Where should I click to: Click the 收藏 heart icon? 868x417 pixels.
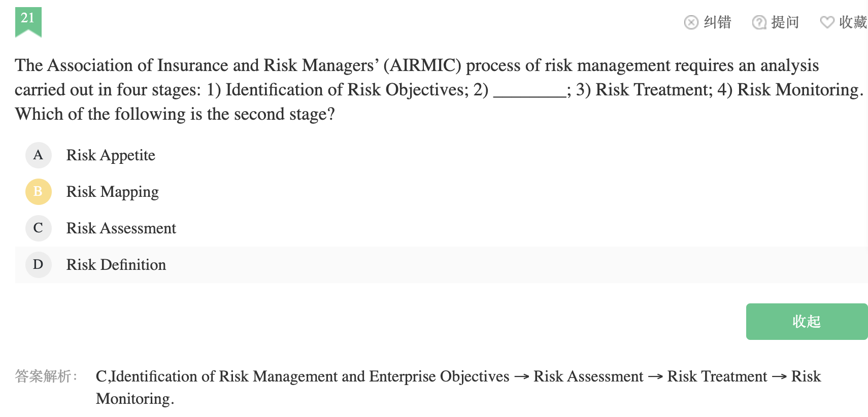[827, 22]
